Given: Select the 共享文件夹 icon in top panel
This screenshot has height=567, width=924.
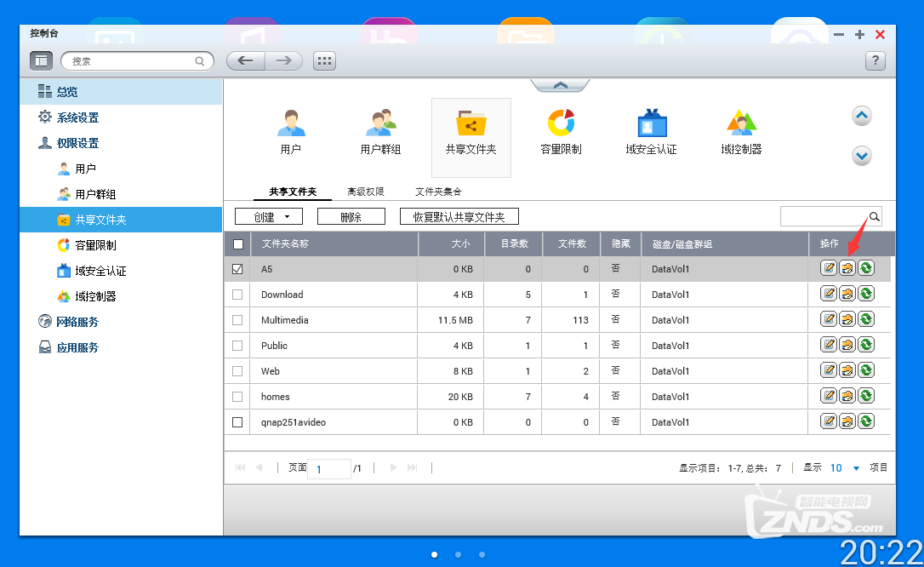Looking at the screenshot, I should (471, 137).
